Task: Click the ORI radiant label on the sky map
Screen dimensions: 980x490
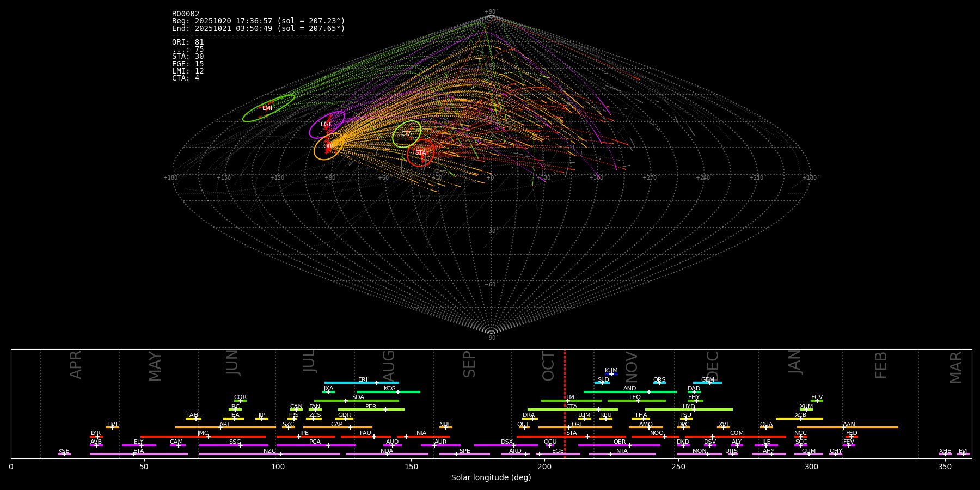Action: (328, 146)
